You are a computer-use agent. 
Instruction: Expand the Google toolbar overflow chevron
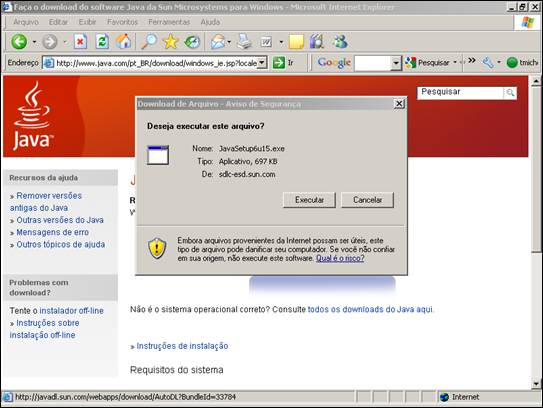pyautogui.click(x=472, y=61)
